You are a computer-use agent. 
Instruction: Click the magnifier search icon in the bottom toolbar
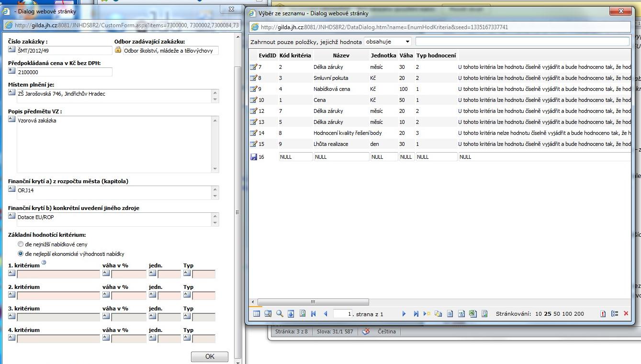[280, 314]
